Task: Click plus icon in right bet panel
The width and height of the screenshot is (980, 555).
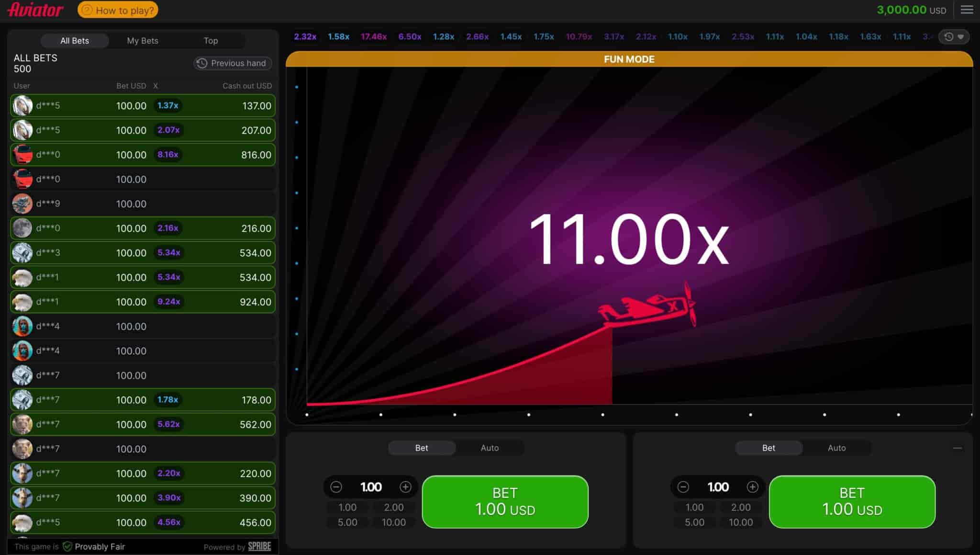Action: pyautogui.click(x=752, y=487)
